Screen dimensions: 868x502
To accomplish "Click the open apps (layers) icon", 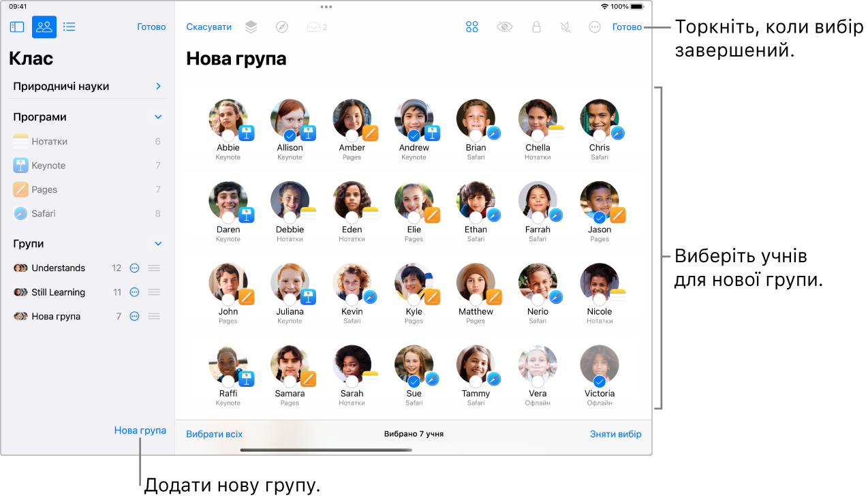I will tap(250, 27).
